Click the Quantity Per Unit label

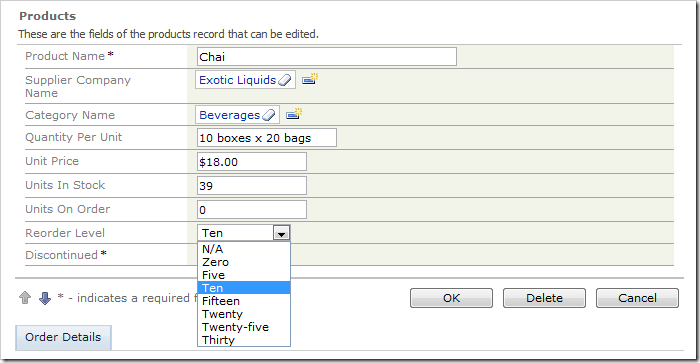coord(73,138)
